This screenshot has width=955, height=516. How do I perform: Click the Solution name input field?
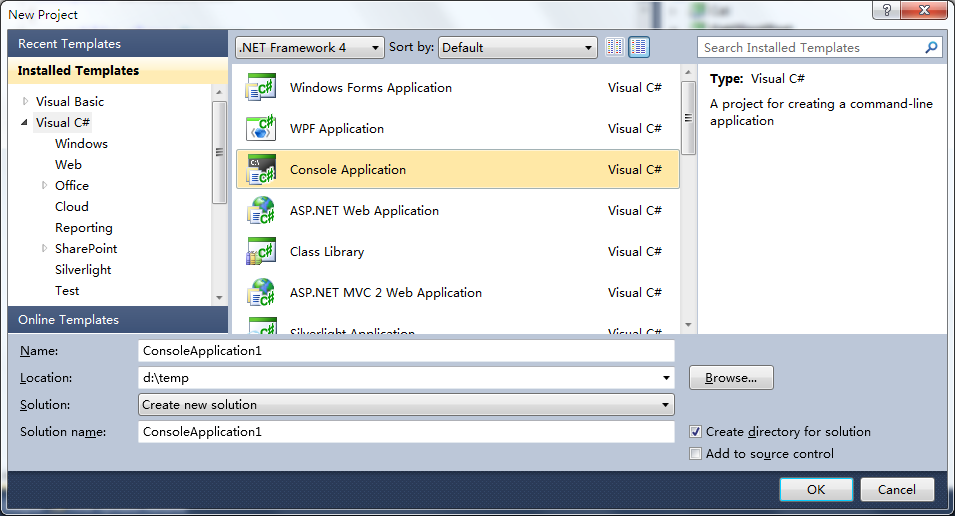tap(406, 431)
